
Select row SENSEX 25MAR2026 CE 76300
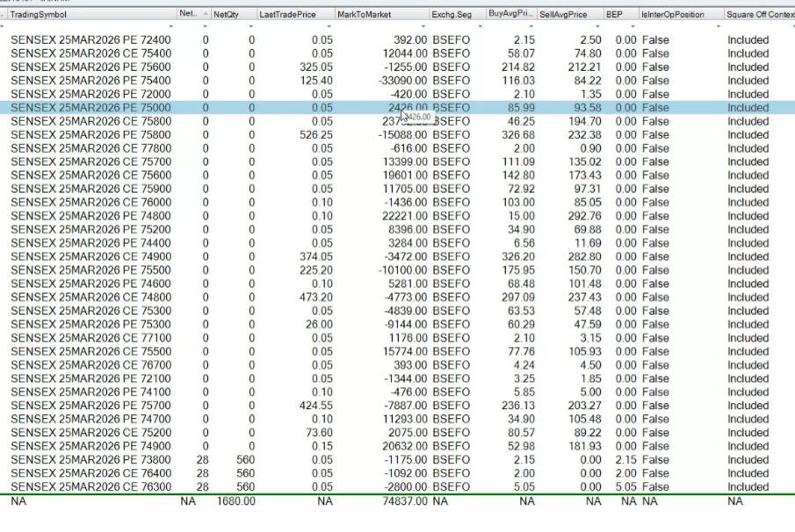coord(397,487)
